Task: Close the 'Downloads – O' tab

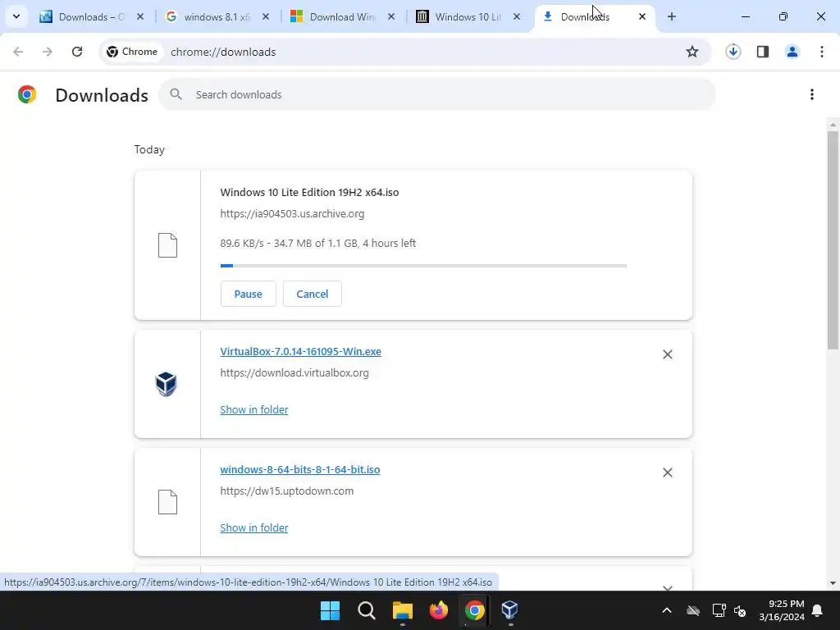Action: coord(140,16)
